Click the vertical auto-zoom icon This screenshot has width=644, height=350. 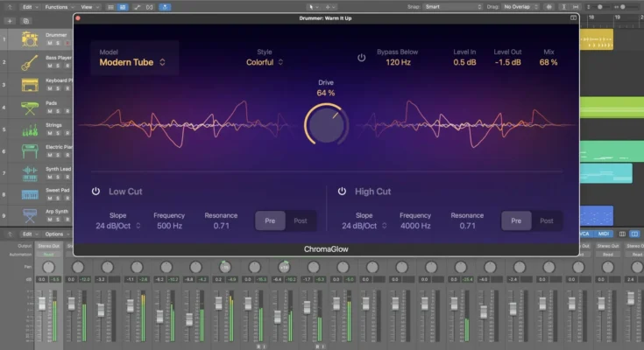[564, 7]
